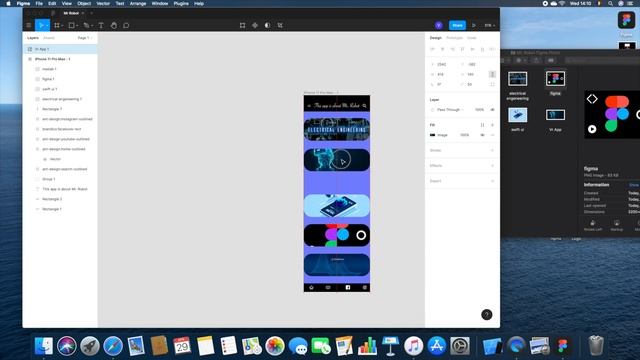Click Show link in Finder Information section
The image size is (640, 360).
point(634,185)
